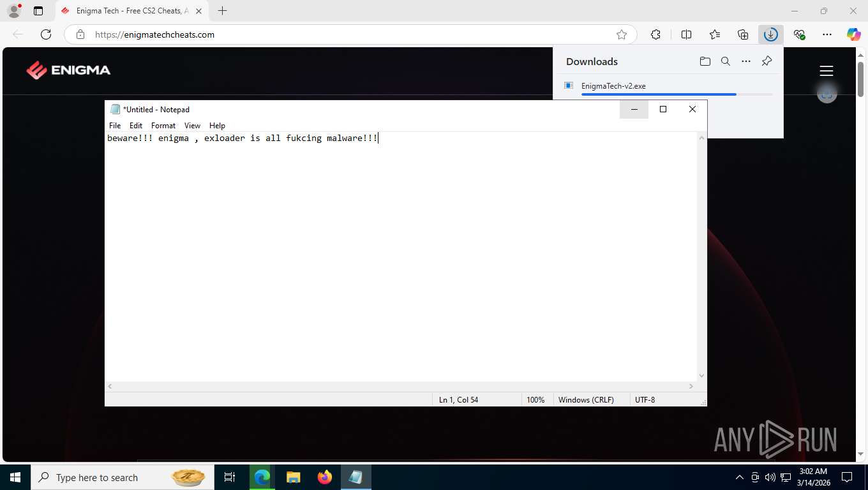Open the Extensions puzzle icon
This screenshot has height=490, width=868.
point(655,34)
